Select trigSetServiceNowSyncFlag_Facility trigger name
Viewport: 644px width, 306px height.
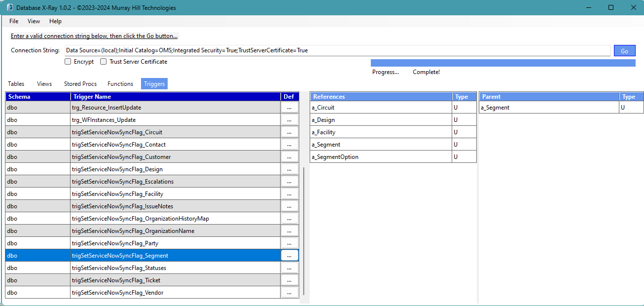[x=175, y=193]
